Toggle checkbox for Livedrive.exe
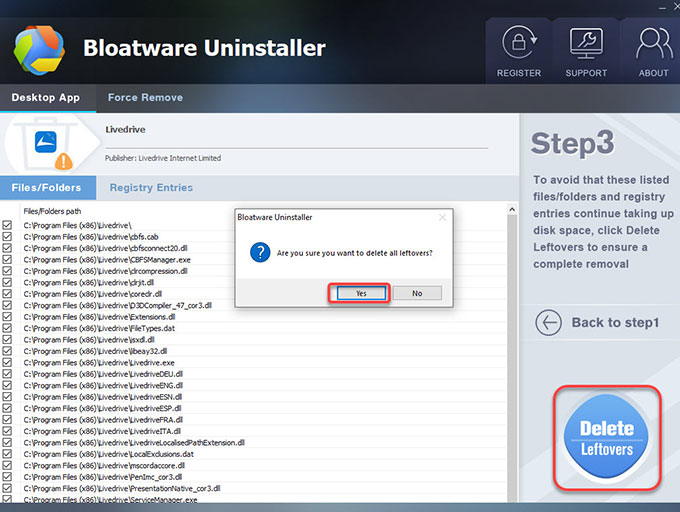Viewport: 680px width, 512px height. coord(7,362)
